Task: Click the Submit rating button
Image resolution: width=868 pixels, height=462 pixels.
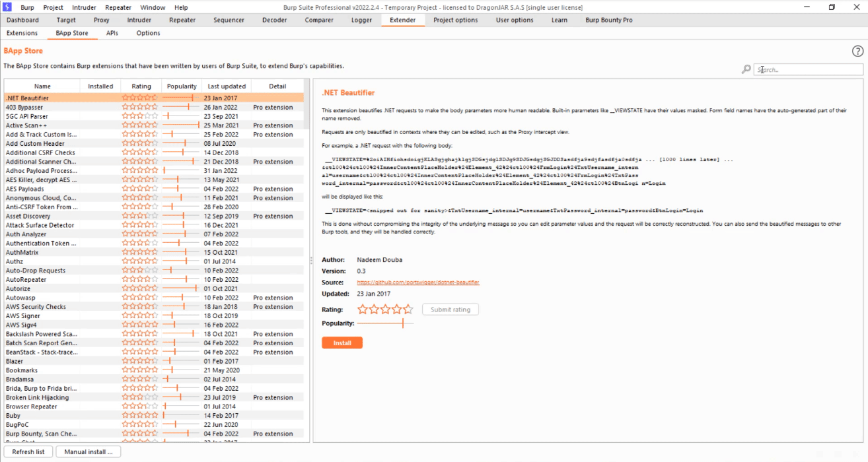Action: [x=451, y=310]
